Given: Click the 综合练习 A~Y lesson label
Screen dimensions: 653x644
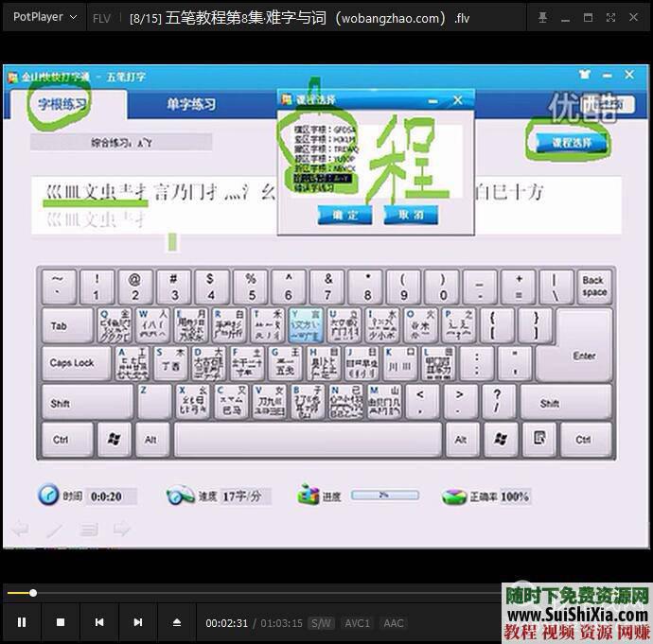Looking at the screenshot, I should (x=121, y=143).
